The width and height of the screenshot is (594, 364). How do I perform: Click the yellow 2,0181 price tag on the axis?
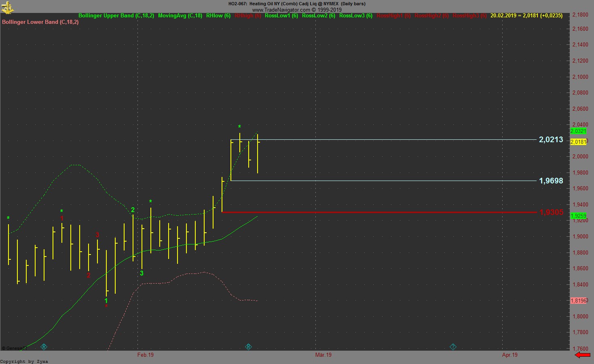578,142
